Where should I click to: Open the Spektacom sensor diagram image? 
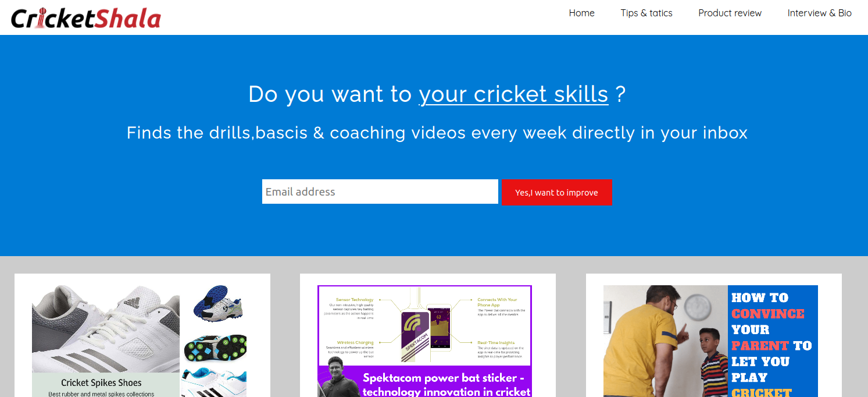click(x=424, y=325)
